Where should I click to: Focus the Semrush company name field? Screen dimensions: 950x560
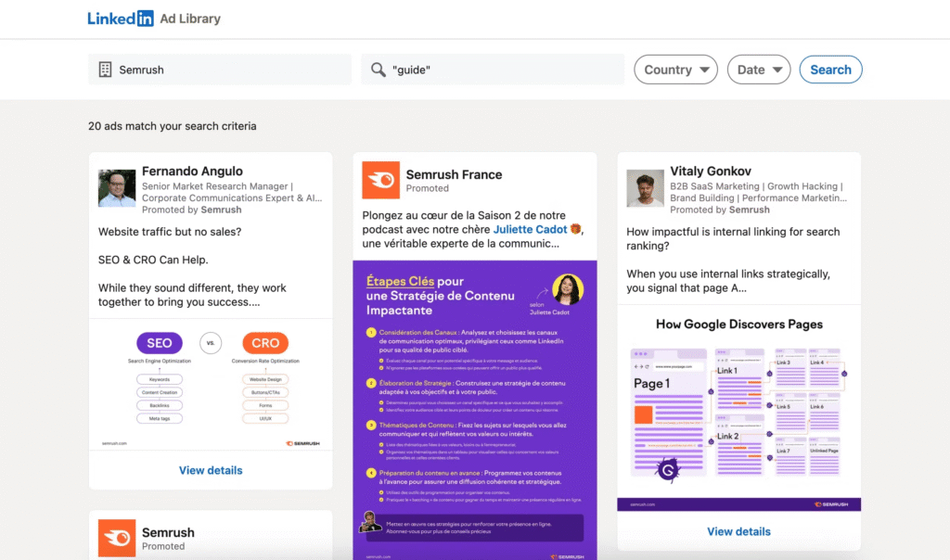tap(220, 70)
